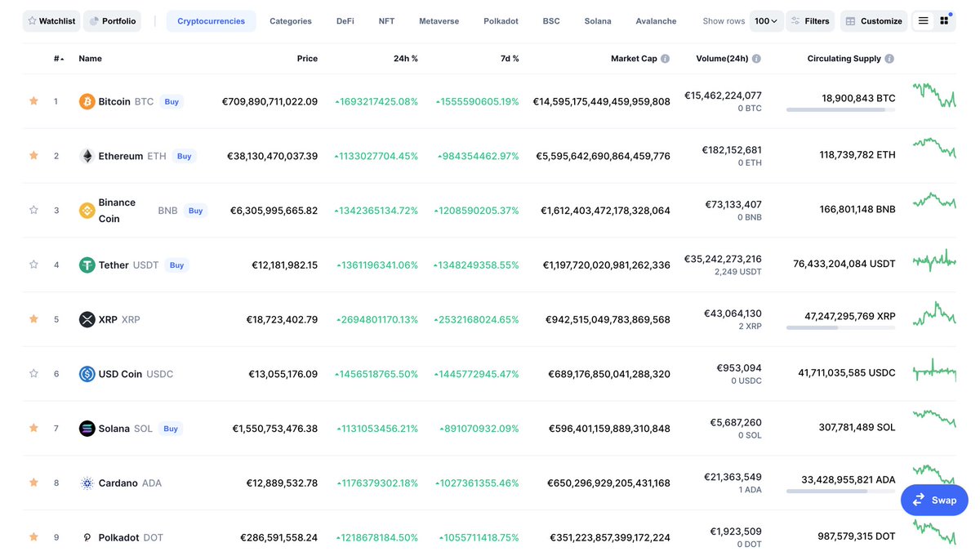Click Buy next to Binance Coin
The image size is (980, 556).
coord(195,211)
